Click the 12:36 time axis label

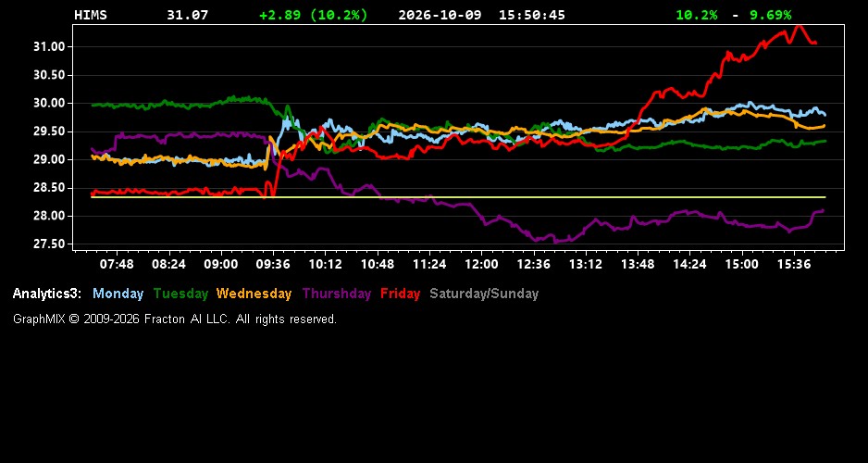coord(533,264)
